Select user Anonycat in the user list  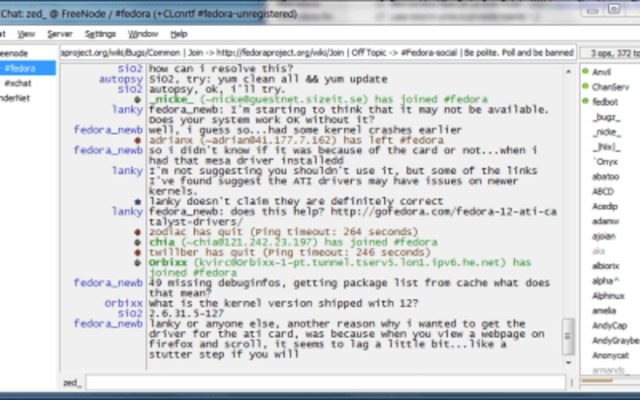[x=611, y=356]
